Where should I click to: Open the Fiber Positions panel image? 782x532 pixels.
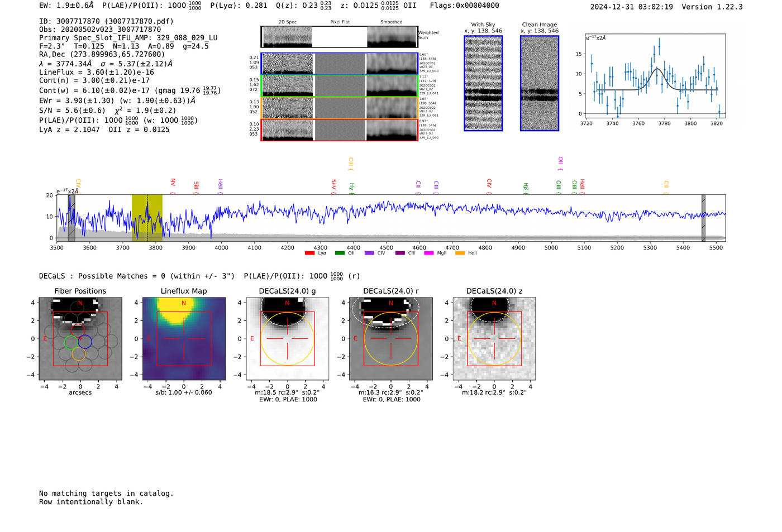click(x=80, y=338)
